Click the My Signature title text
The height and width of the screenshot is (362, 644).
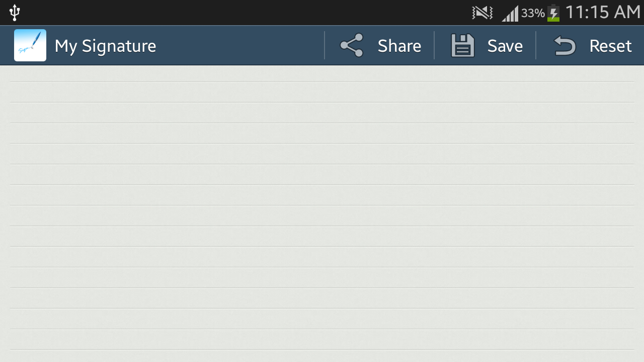[105, 46]
